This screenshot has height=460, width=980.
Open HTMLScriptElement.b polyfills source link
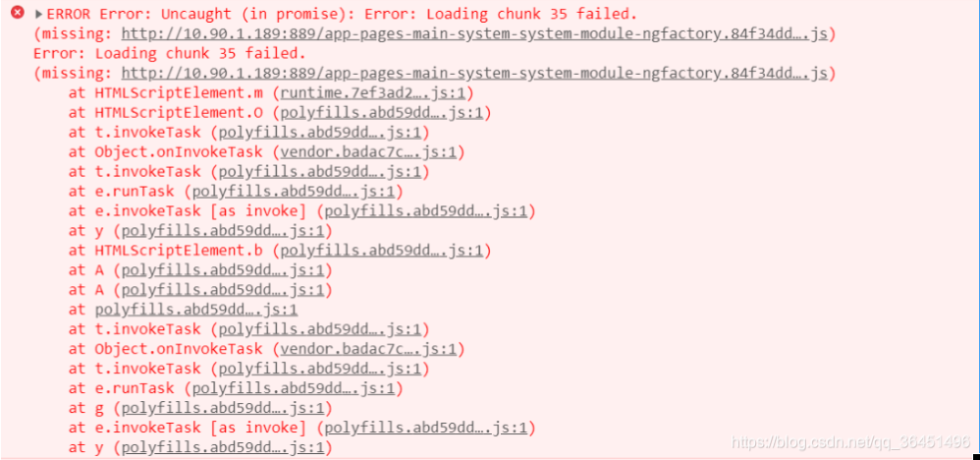[x=382, y=251]
